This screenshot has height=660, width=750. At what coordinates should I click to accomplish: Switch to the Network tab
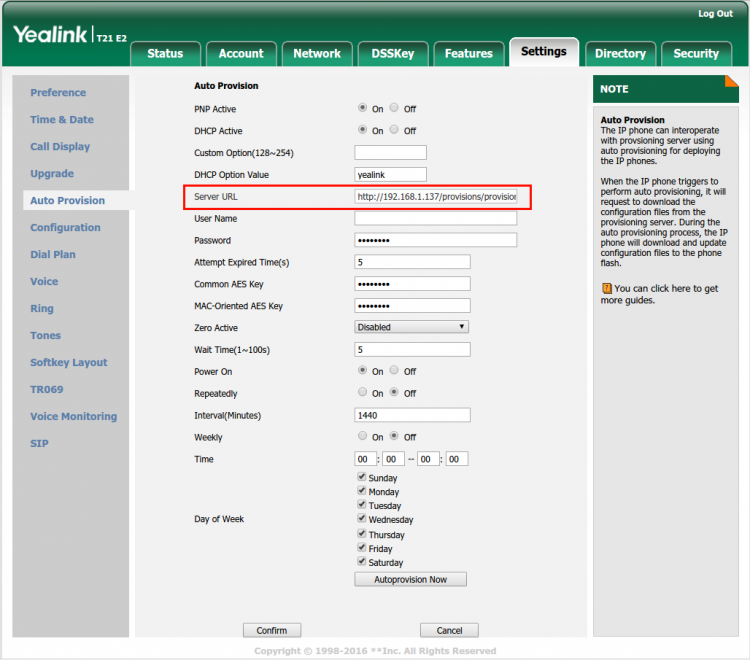pyautogui.click(x=317, y=53)
